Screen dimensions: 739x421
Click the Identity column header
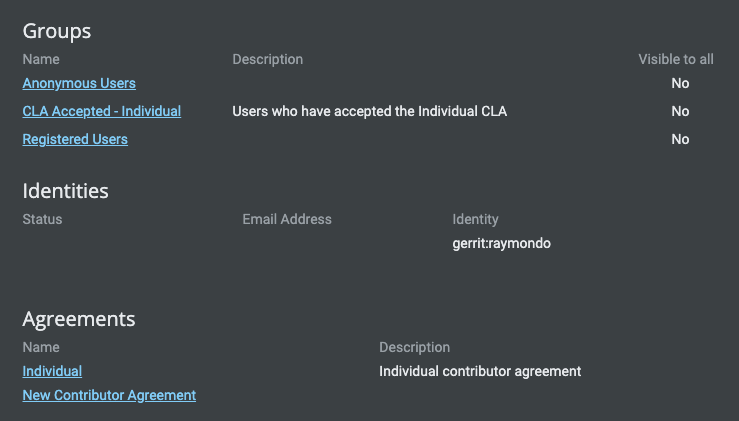pyautogui.click(x=476, y=219)
